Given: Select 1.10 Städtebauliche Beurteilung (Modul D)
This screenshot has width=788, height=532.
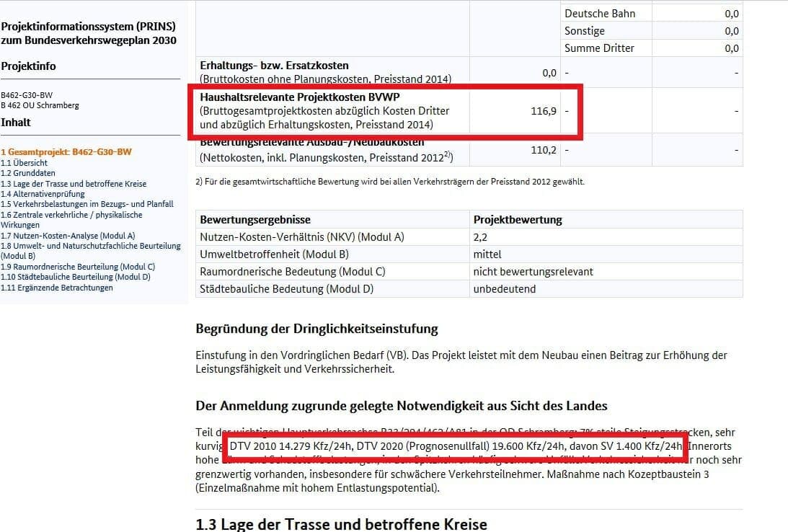Looking at the screenshot, I should 76,277.
